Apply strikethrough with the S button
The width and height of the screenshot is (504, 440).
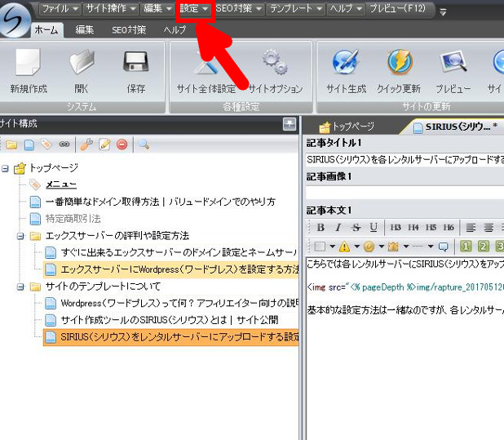pyautogui.click(x=356, y=228)
